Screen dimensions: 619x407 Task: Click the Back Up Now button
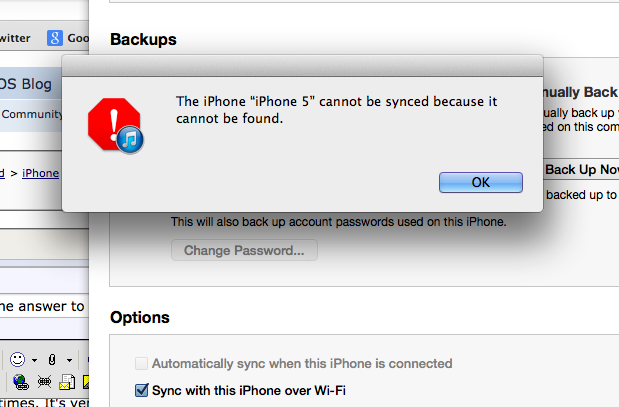tap(580, 170)
